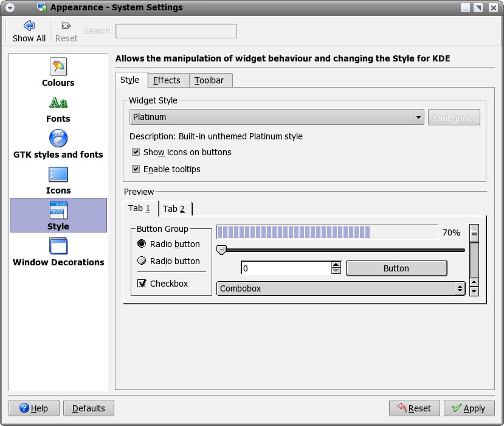Image resolution: width=504 pixels, height=426 pixels.
Task: Open the Colours settings icon
Action: coord(58,66)
